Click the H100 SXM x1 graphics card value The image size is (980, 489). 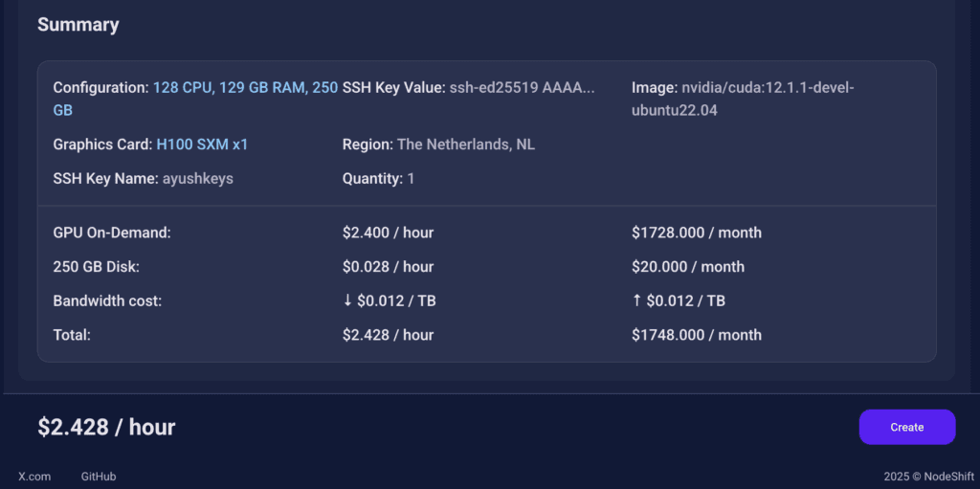coord(202,144)
